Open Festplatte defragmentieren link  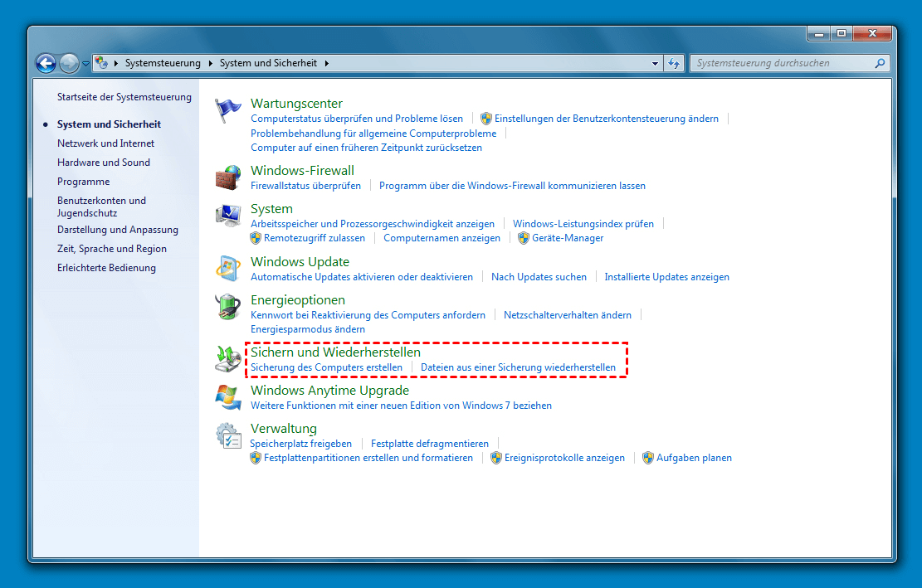(x=429, y=444)
